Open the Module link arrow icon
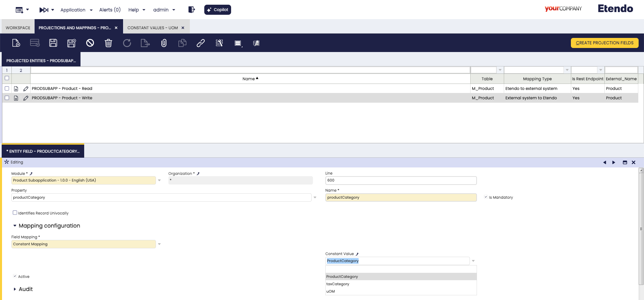Image resolution: width=644 pixels, height=300 pixels. click(x=31, y=174)
